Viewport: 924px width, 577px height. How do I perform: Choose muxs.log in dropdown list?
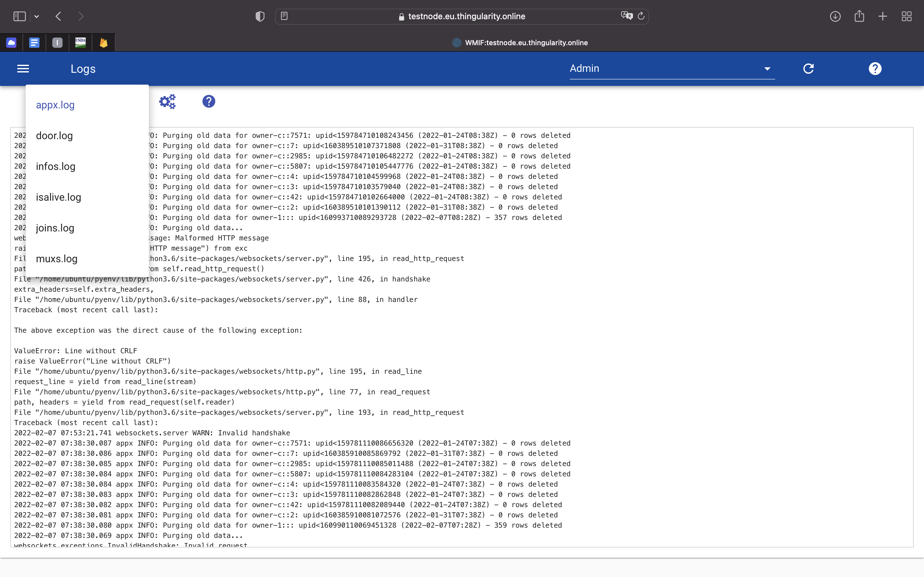tap(56, 259)
